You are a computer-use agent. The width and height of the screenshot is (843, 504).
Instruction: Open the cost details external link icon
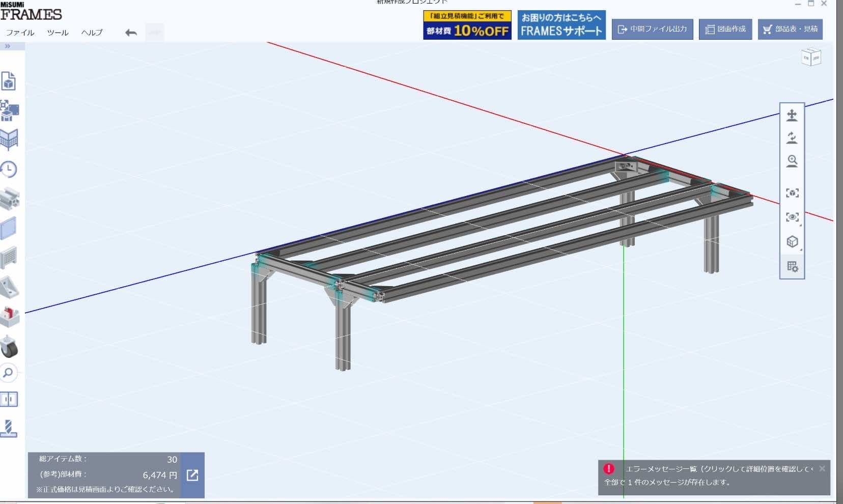192,475
